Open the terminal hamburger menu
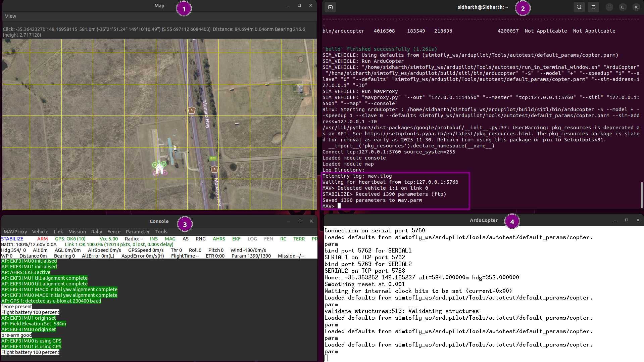644x362 pixels. tap(593, 7)
